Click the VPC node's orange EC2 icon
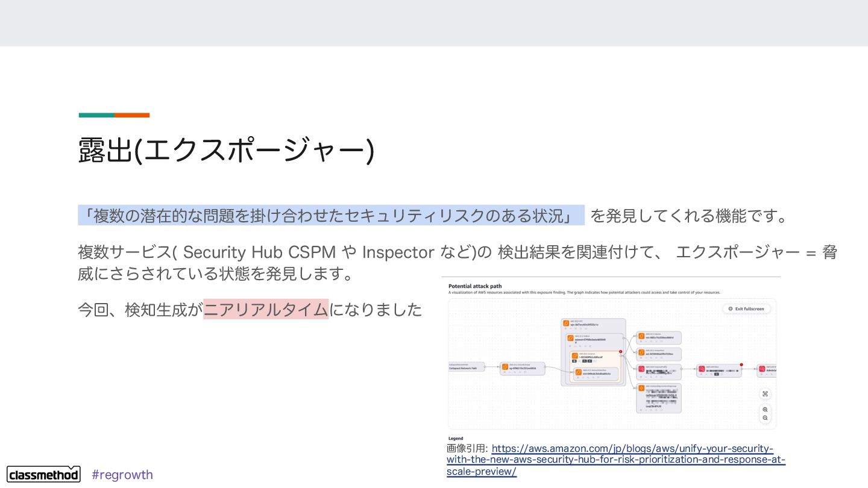Screen dimensions: 868x488 click(x=566, y=324)
